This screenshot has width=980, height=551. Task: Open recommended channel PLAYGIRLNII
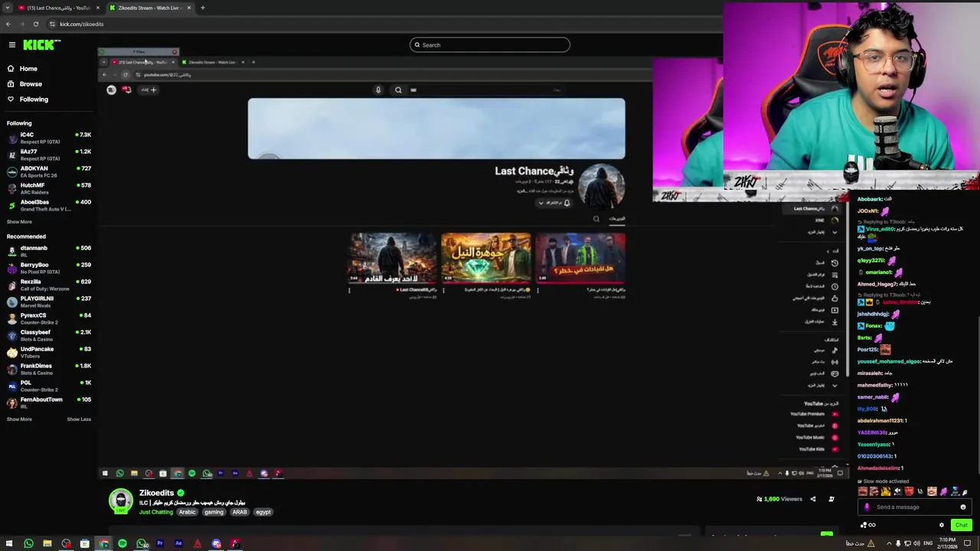click(x=49, y=302)
